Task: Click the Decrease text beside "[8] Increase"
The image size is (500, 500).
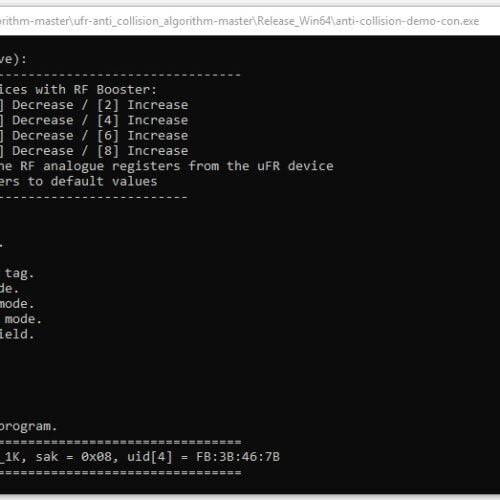Action: (43, 151)
